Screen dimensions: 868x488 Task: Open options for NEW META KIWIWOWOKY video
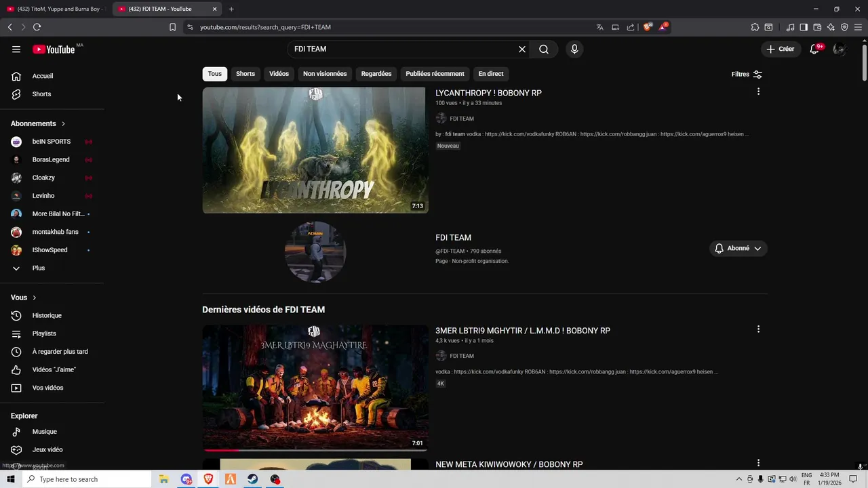pos(758,463)
